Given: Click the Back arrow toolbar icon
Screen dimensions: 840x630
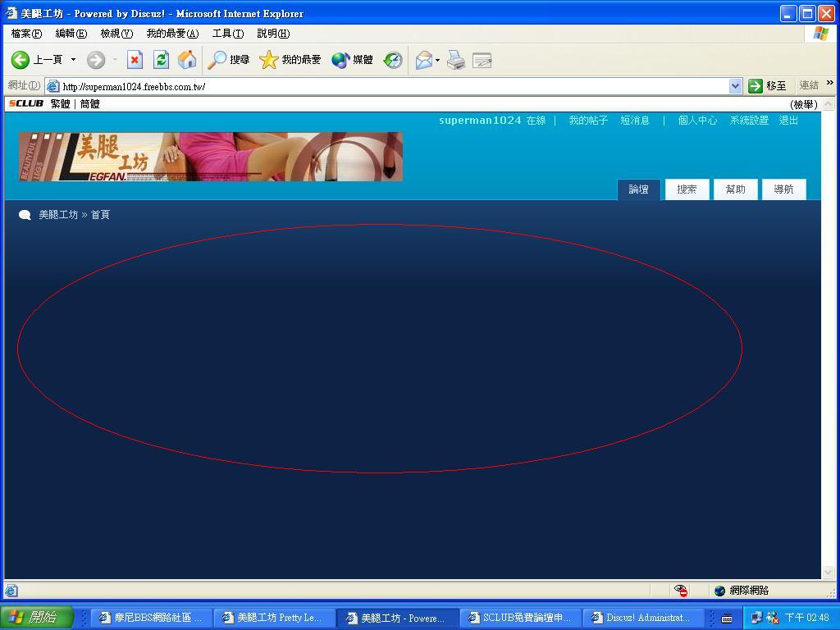Looking at the screenshot, I should click(21, 60).
